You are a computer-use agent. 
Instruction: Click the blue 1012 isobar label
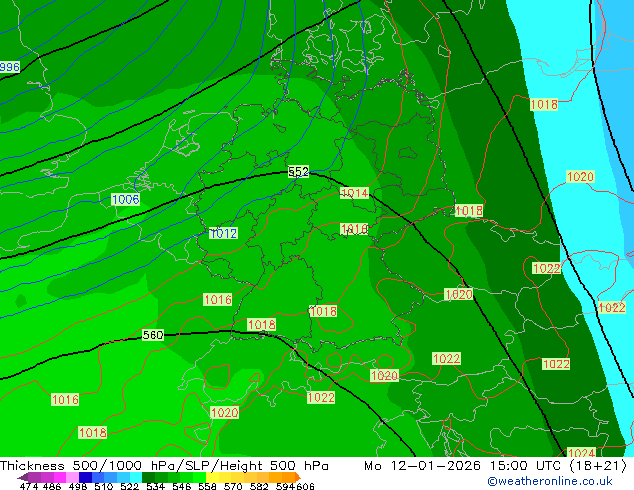pos(223,233)
